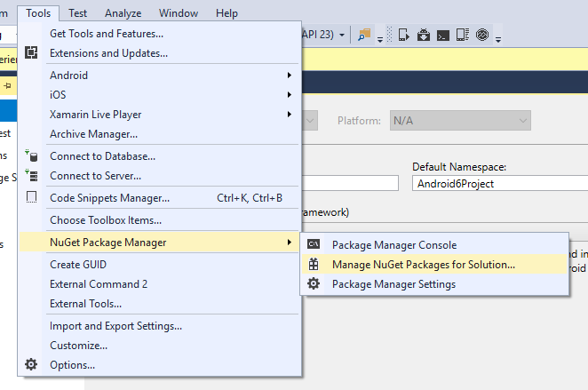Select Manage NuGet Packages for Solution

(x=434, y=265)
